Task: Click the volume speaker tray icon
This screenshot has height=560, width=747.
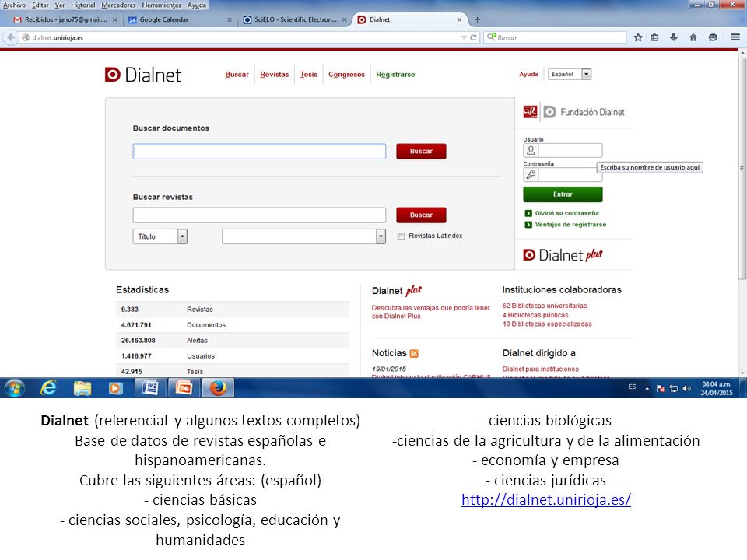Action: (686, 388)
